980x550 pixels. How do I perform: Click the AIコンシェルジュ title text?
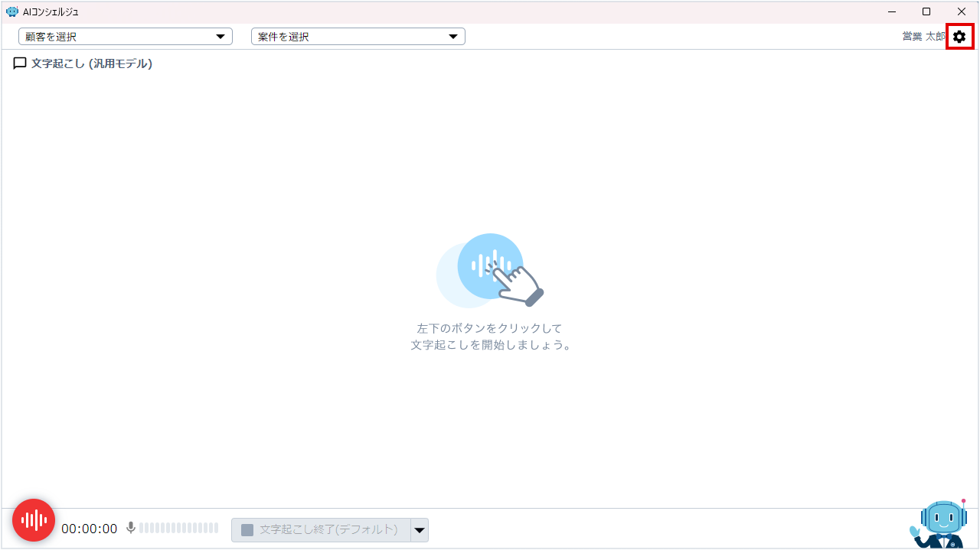pos(51,12)
